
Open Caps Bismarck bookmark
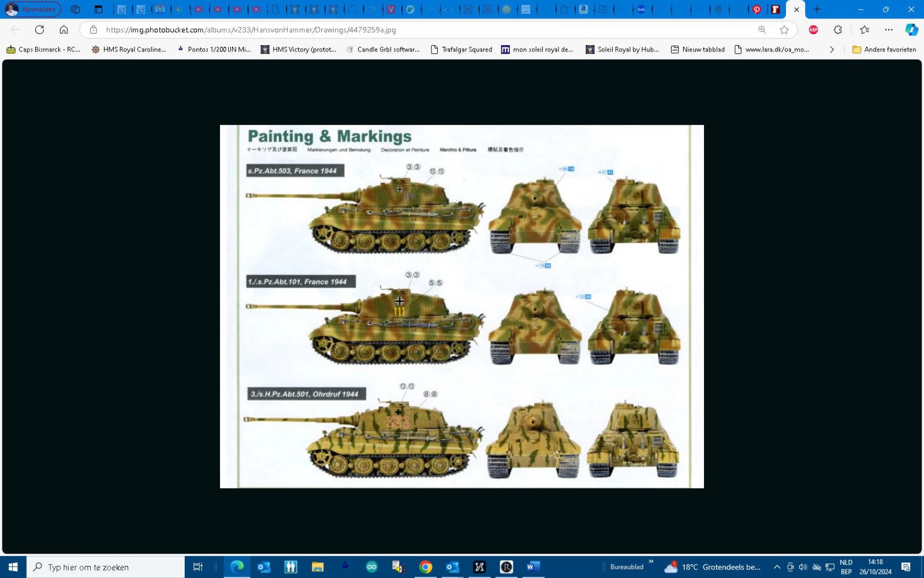pyautogui.click(x=43, y=50)
